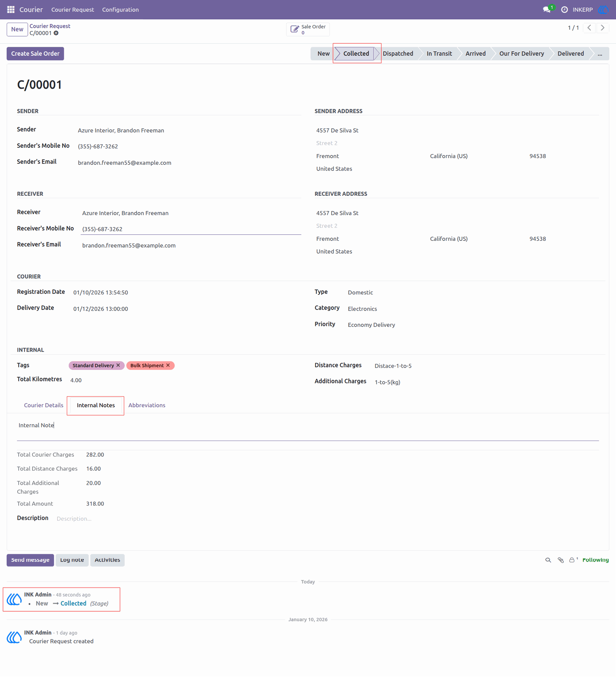Screen dimensions: 616x677
Task: Open attachments paperclip icon in chatter
Action: pyautogui.click(x=560, y=560)
